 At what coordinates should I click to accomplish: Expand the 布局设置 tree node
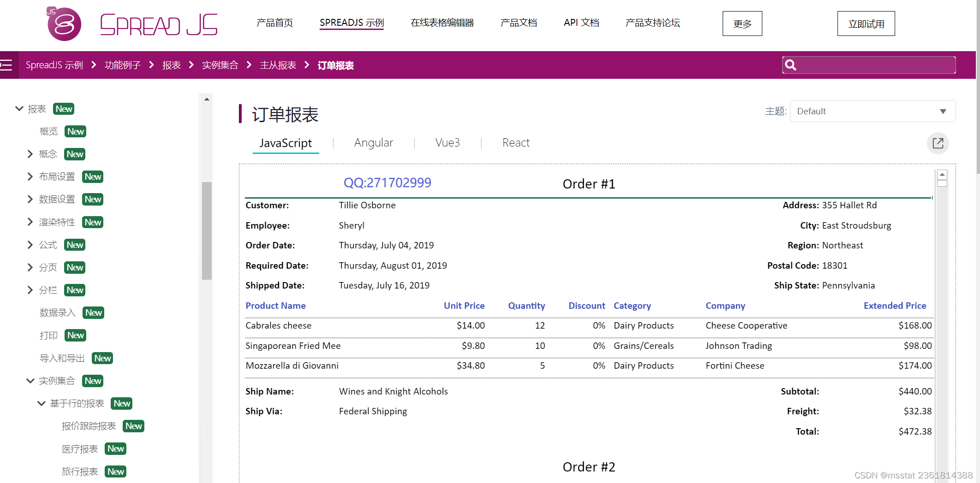click(30, 177)
